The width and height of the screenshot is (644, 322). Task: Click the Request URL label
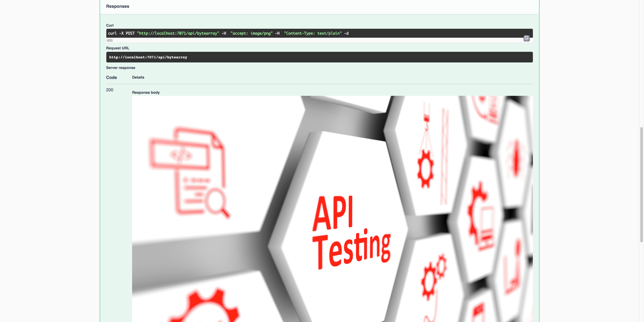[118, 48]
